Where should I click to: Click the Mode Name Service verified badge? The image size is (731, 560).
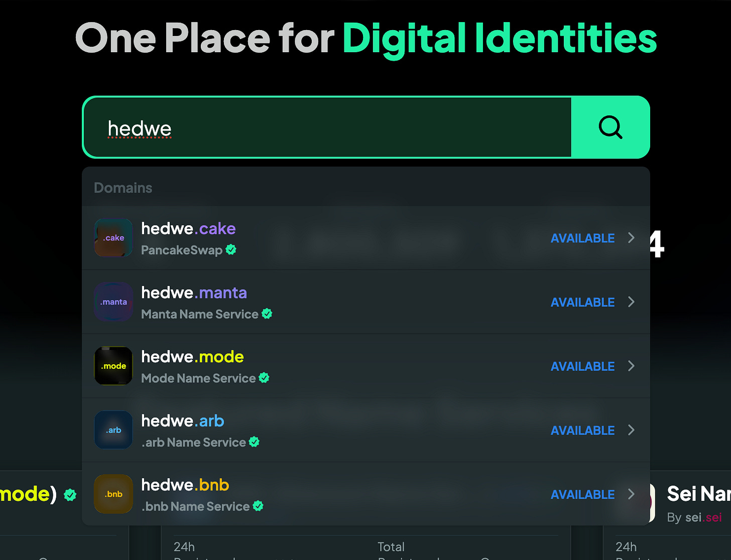click(264, 378)
